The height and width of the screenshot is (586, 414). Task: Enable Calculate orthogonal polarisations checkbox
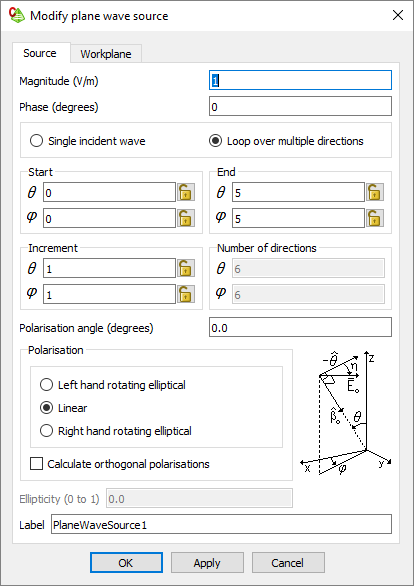120,464
